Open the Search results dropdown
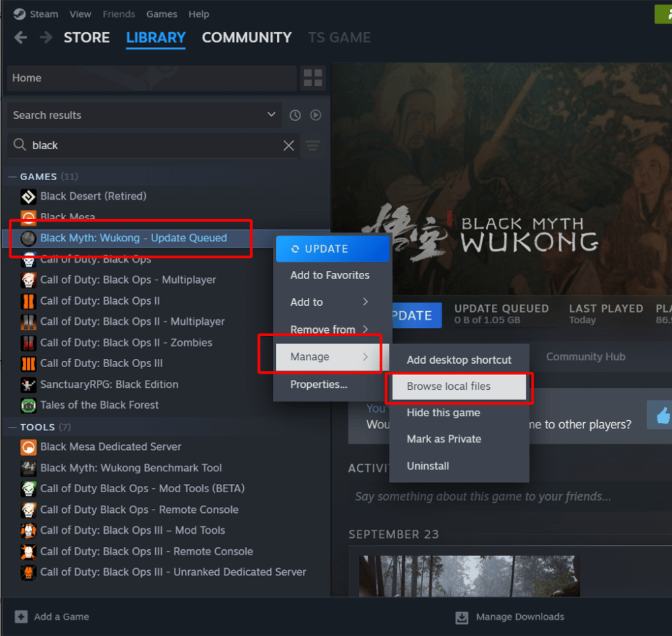The image size is (672, 636). [x=144, y=115]
